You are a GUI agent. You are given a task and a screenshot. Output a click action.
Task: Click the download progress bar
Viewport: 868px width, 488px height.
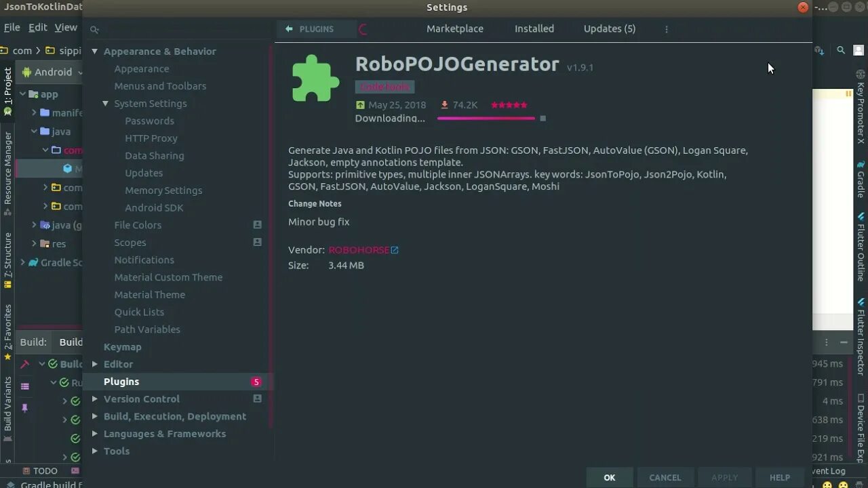point(486,119)
